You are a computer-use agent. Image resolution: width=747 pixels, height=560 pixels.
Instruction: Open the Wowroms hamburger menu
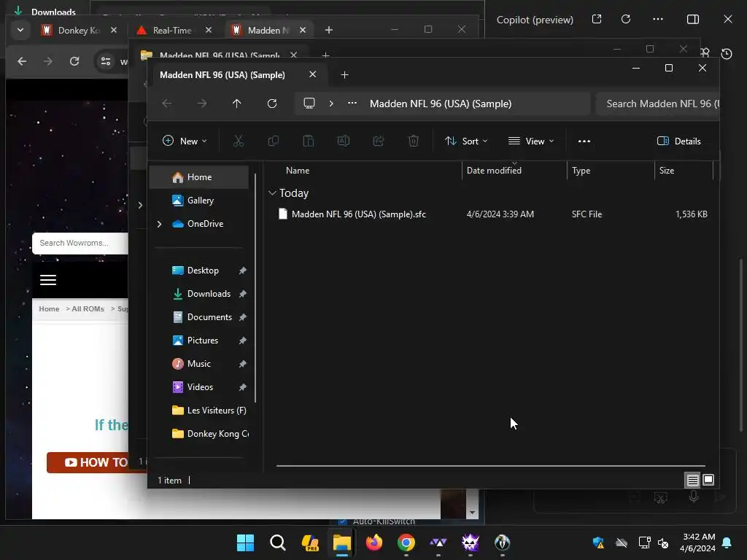point(48,280)
